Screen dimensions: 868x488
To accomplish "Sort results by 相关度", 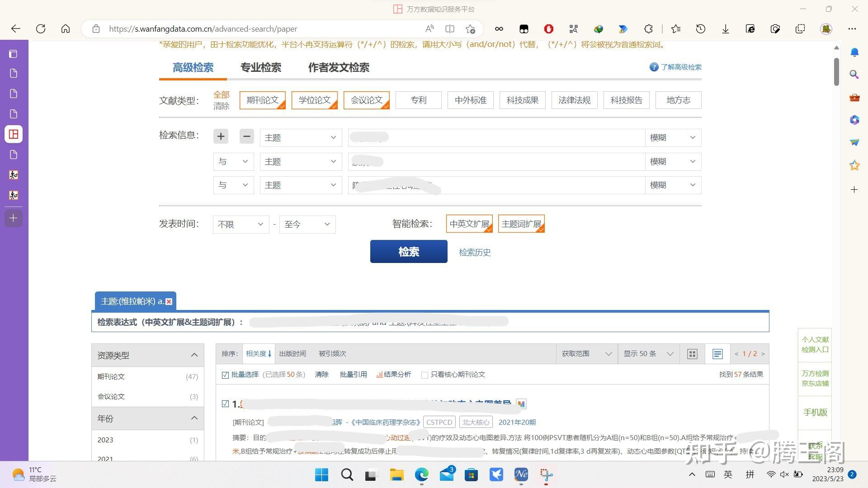I will 258,354.
